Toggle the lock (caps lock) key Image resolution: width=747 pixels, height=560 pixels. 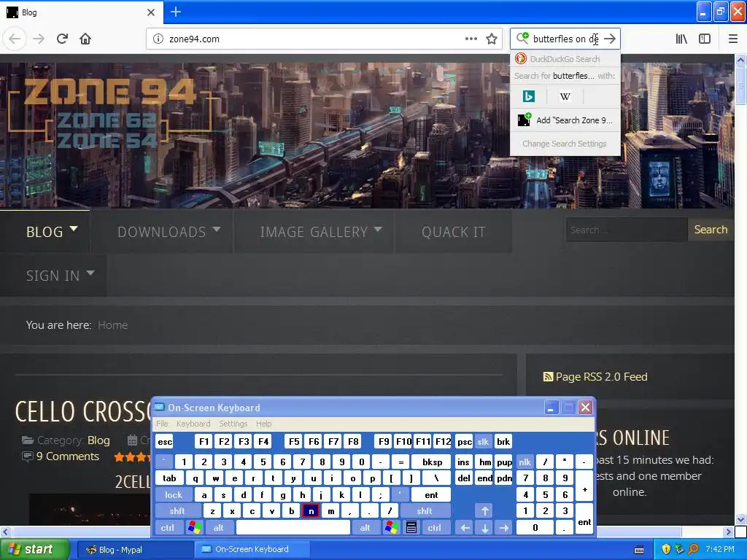[x=174, y=495]
